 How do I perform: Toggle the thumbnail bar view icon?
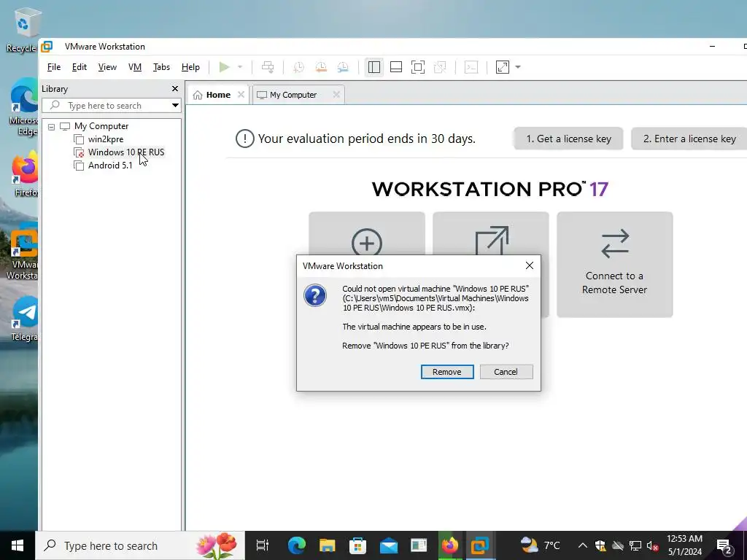click(396, 67)
